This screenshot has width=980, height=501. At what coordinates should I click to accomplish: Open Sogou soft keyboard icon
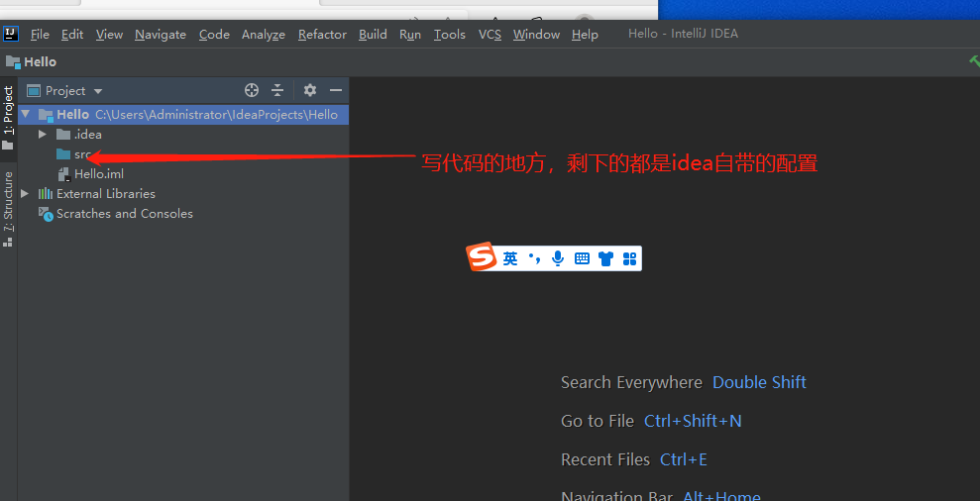pyautogui.click(x=582, y=258)
